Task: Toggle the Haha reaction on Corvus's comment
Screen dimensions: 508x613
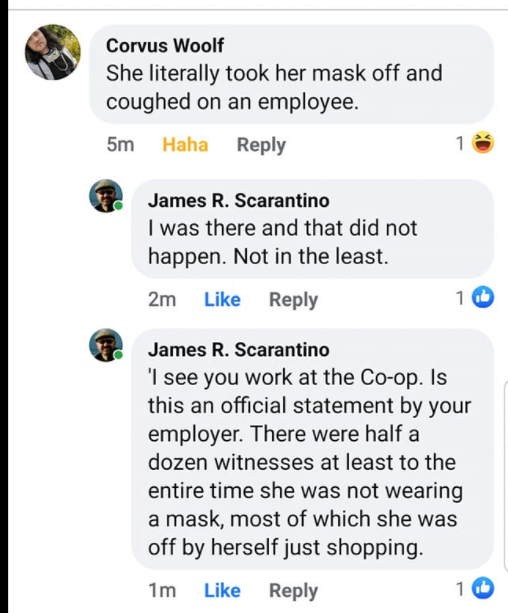Action: (185, 145)
